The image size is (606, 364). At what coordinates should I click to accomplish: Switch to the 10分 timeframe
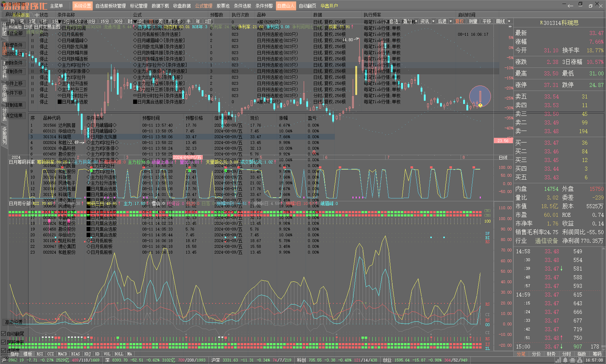click(x=91, y=22)
